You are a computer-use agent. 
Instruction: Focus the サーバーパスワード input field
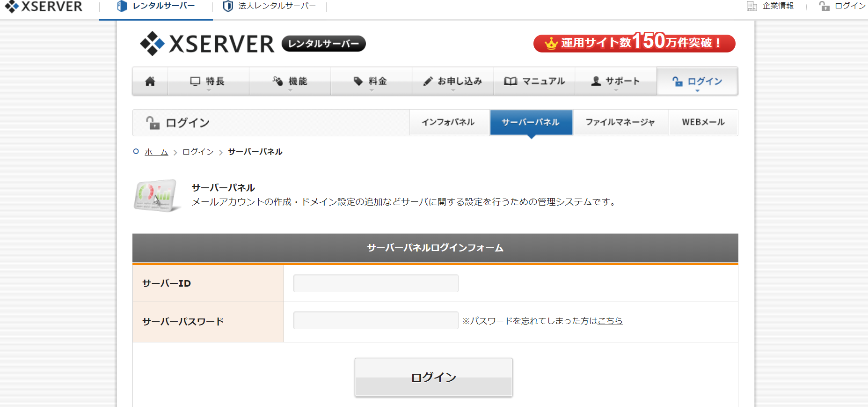[376, 321]
